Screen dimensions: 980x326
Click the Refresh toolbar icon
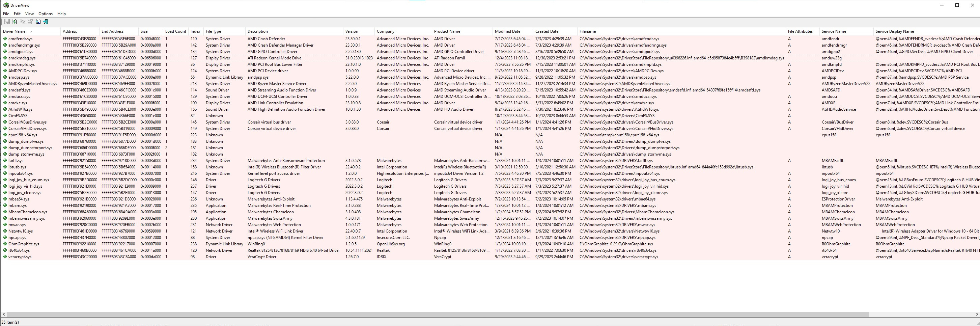coord(15,22)
